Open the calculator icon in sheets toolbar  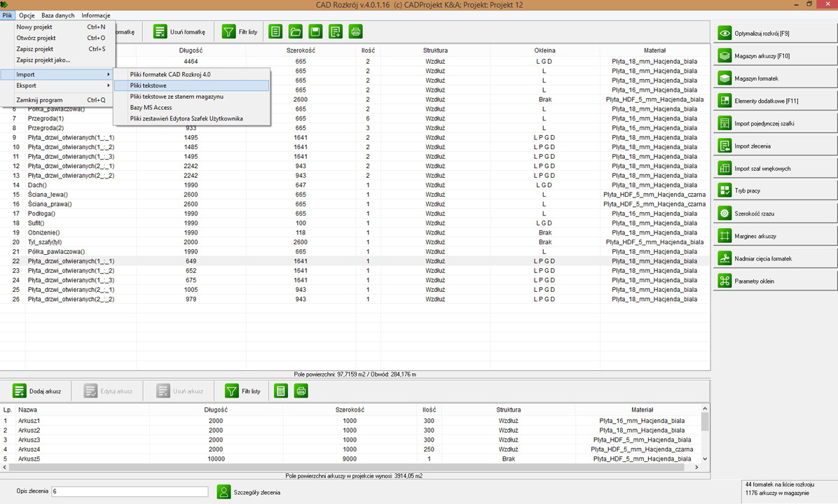coord(281,391)
